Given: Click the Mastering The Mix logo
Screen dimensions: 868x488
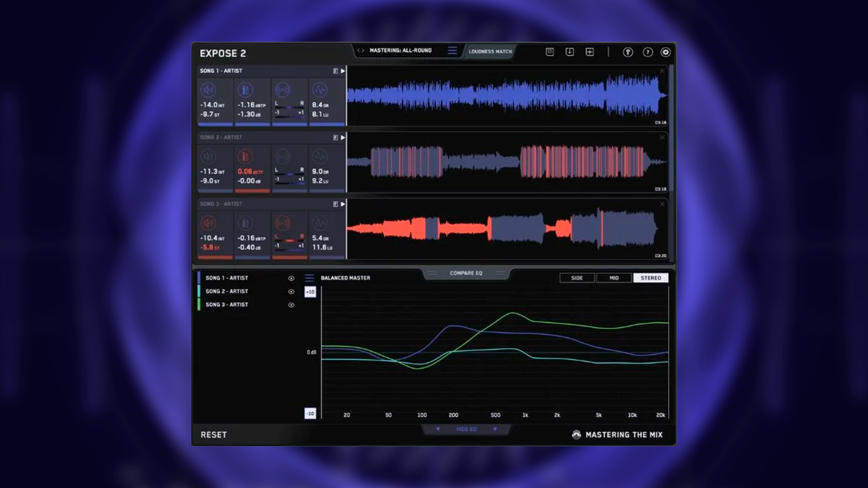Looking at the screenshot, I should click(576, 435).
